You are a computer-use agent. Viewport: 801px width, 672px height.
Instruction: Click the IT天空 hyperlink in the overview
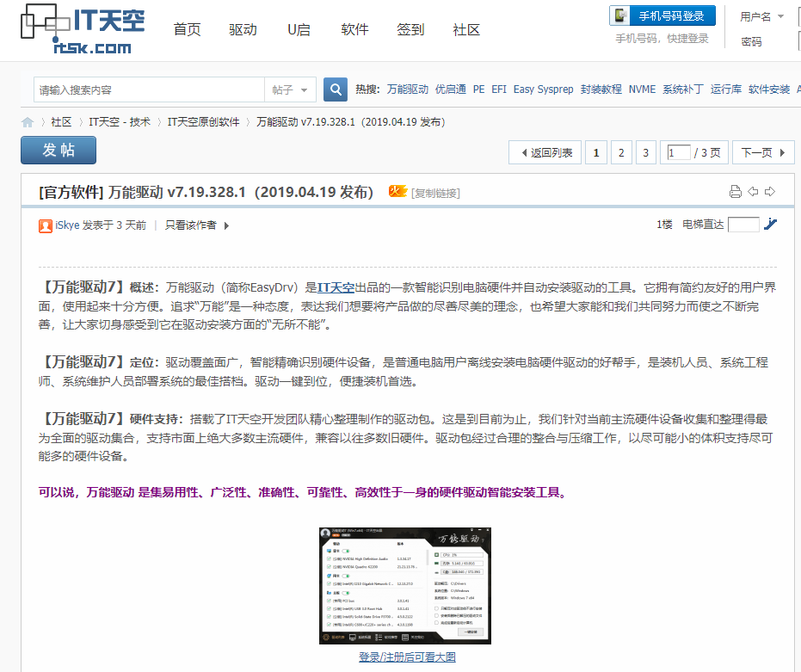(x=336, y=287)
